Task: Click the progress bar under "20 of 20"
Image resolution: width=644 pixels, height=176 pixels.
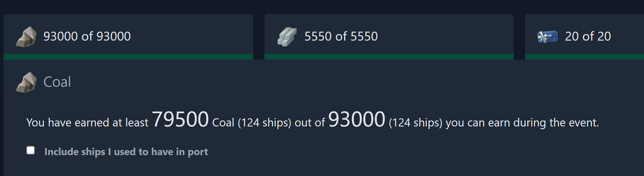Action: tap(584, 57)
